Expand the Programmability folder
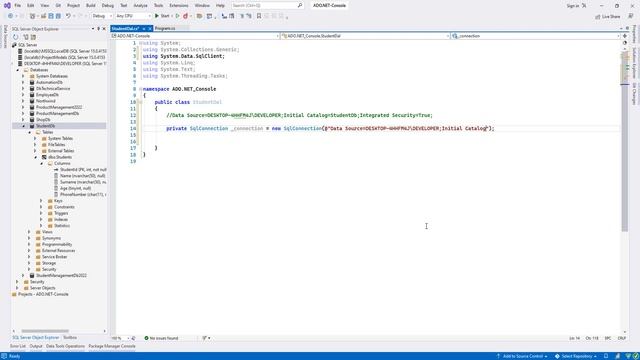 click(29, 244)
